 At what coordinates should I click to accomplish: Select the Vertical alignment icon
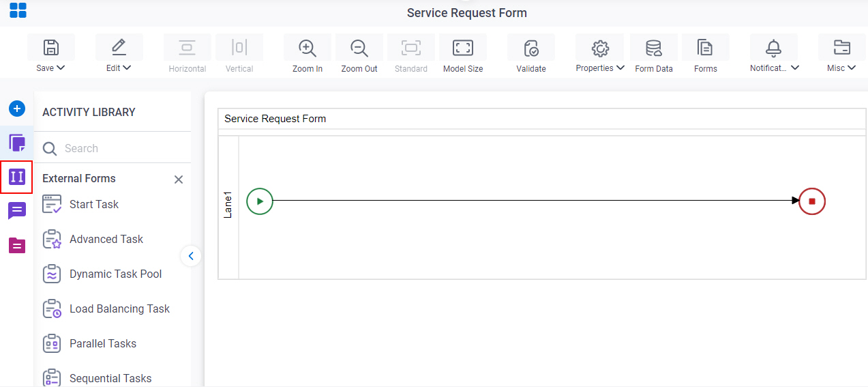239,47
